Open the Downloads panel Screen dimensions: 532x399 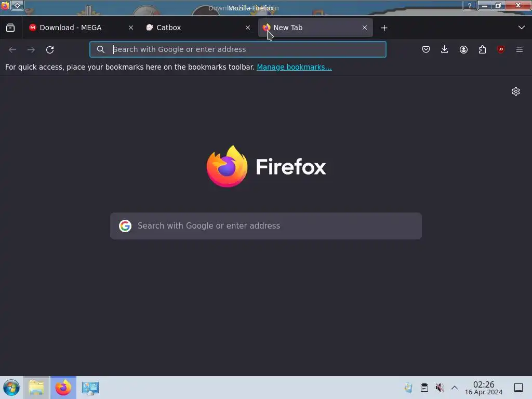[x=445, y=49]
